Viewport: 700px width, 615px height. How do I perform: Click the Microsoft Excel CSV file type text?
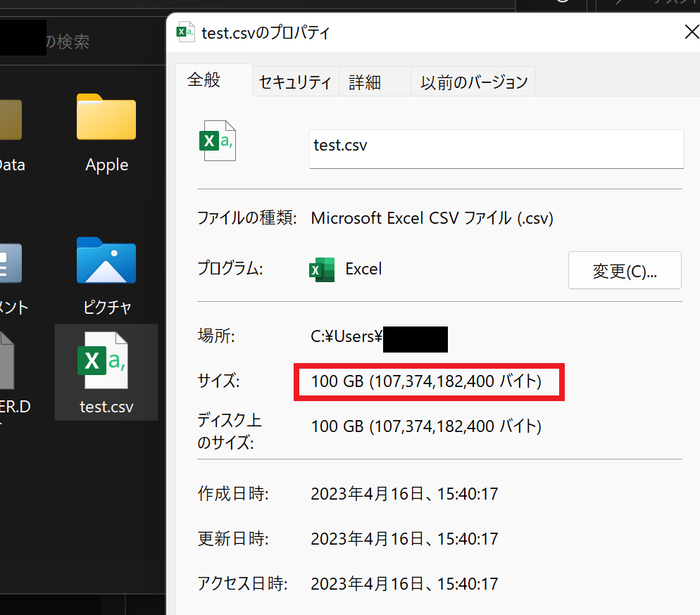pyautogui.click(x=432, y=218)
